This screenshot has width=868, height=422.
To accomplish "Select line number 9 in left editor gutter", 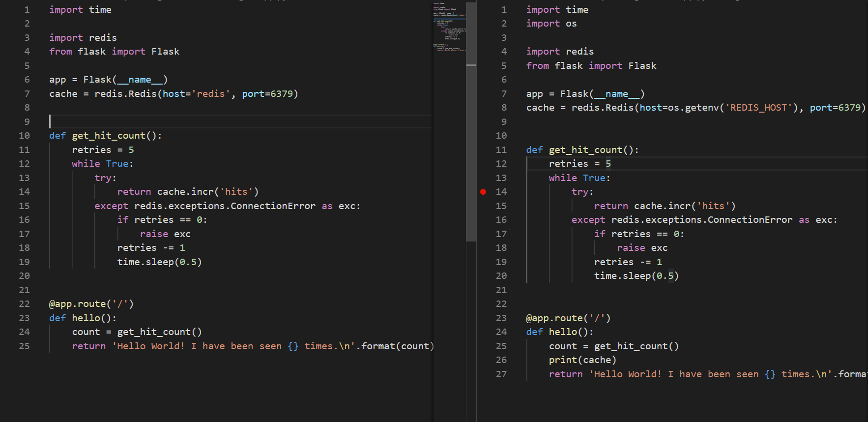I will tap(27, 122).
